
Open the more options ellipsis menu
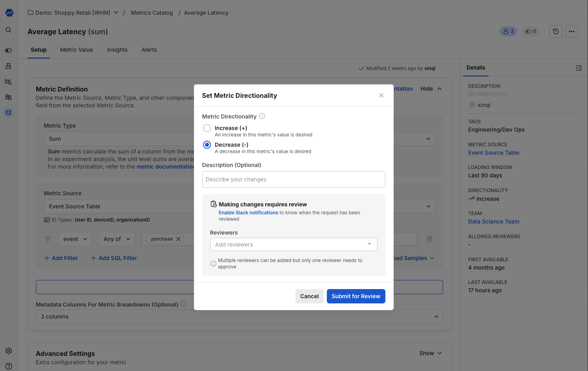click(572, 31)
